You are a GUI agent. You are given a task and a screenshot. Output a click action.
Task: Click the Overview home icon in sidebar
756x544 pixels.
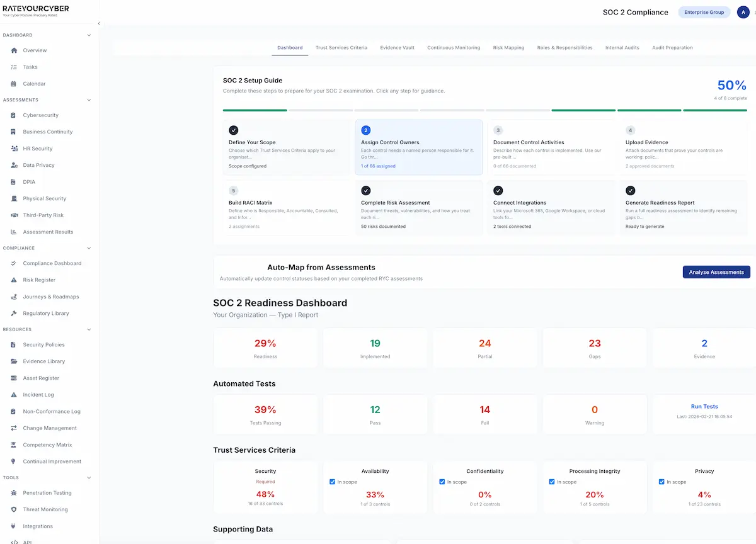[x=14, y=50]
